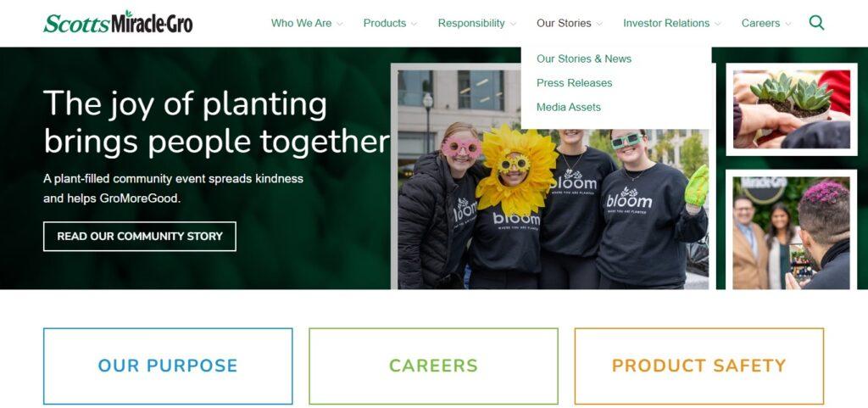Open the Investor Relations menu
This screenshot has width=868, height=408.
tap(666, 23)
